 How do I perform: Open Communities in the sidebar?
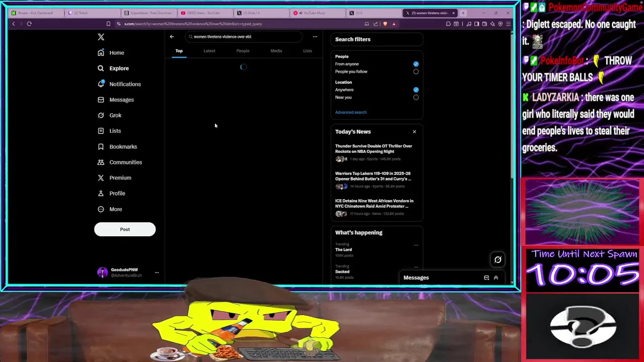(120, 162)
